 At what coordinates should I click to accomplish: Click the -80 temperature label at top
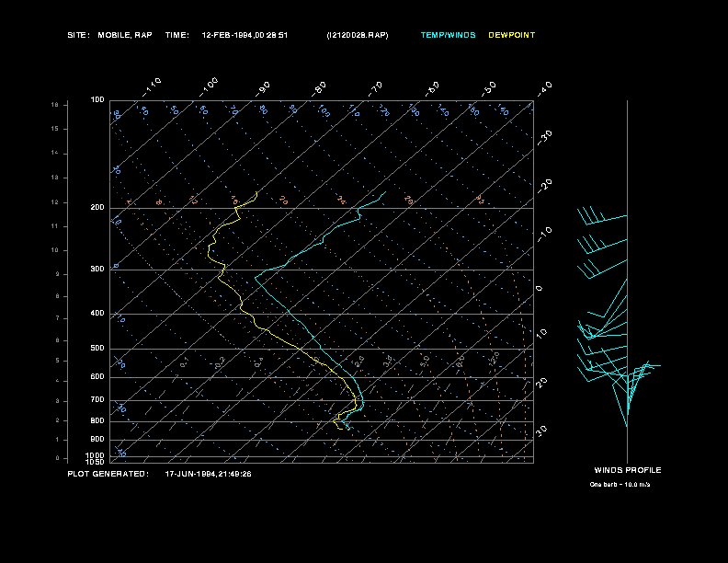319,89
